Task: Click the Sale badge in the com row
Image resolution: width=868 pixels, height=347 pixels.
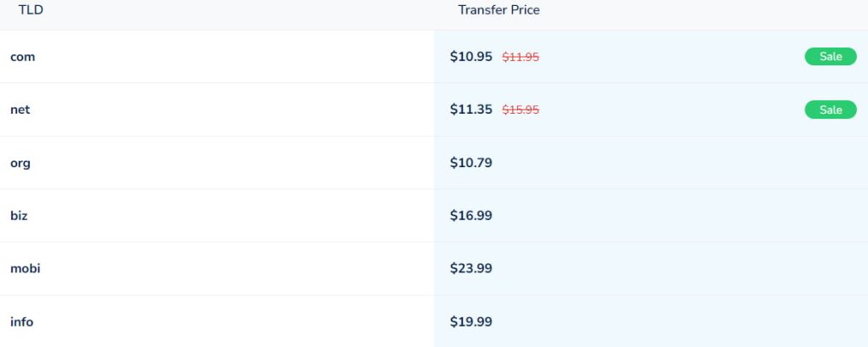Action: 830,57
